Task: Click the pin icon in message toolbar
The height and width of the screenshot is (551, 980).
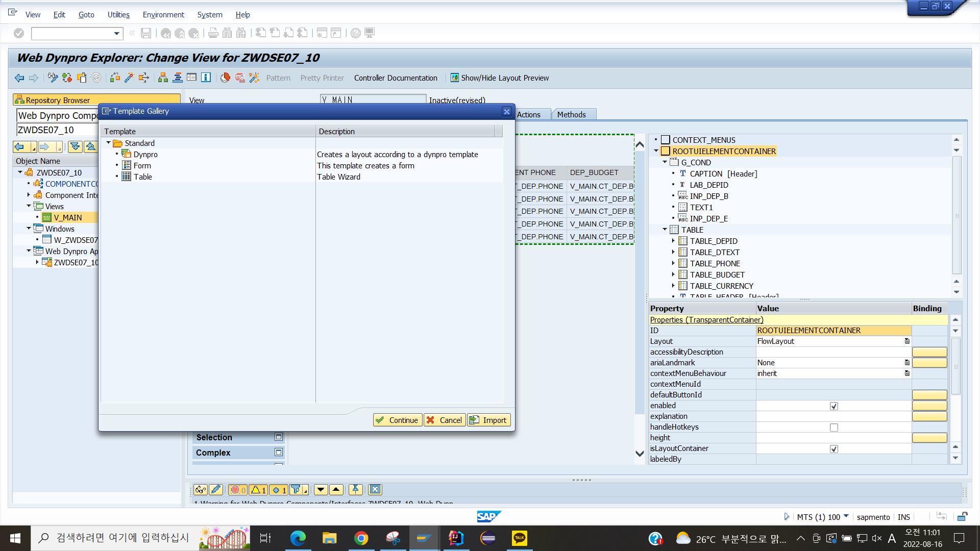Action: point(356,490)
